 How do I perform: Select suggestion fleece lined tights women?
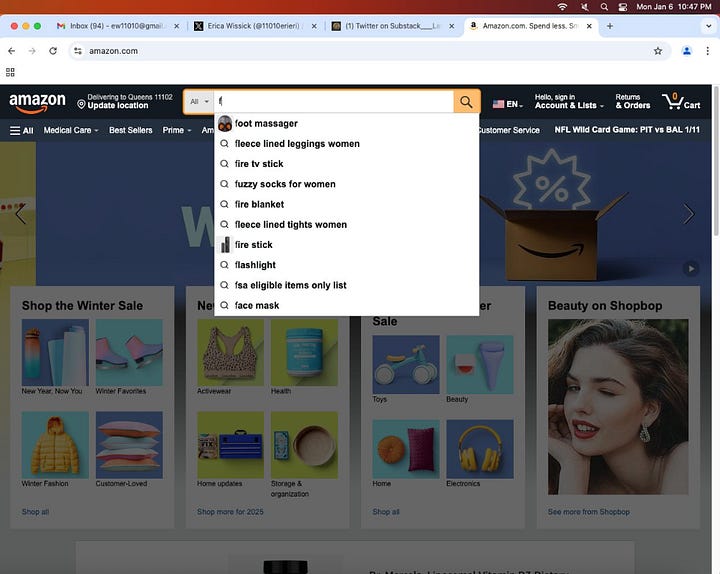tap(347, 225)
